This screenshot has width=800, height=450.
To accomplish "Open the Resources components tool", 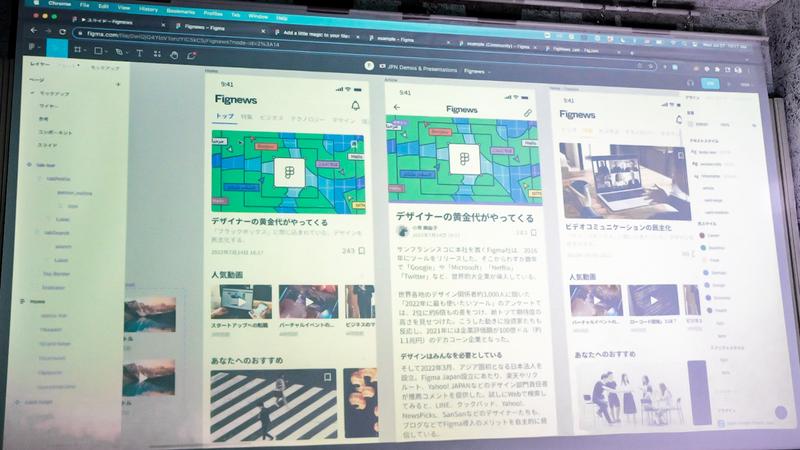I will tap(157, 54).
